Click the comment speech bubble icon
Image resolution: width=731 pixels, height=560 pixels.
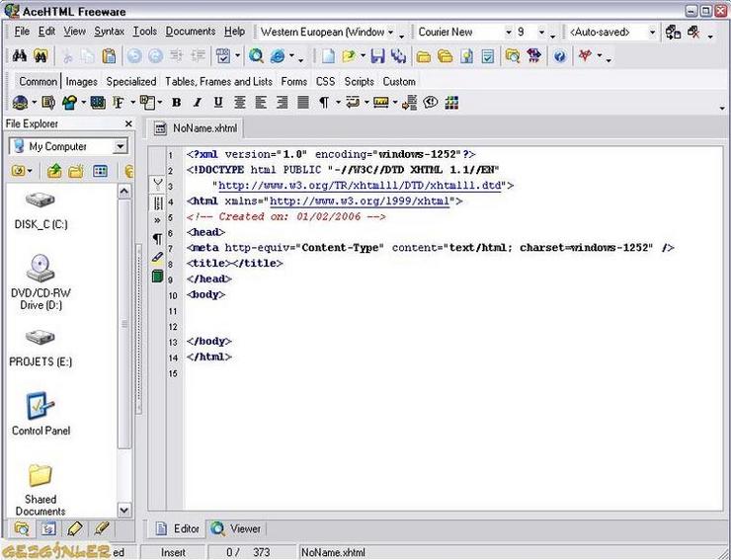coord(431,102)
